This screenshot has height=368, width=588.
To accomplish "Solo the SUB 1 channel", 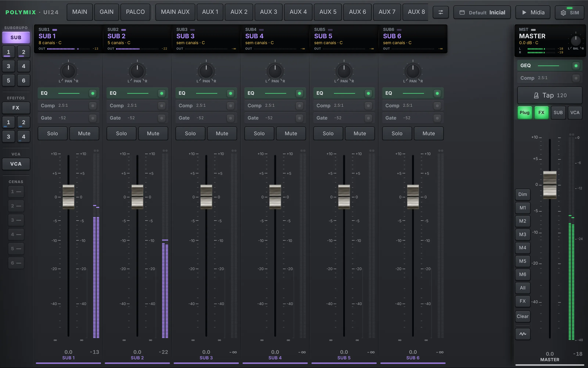I will coord(53,133).
